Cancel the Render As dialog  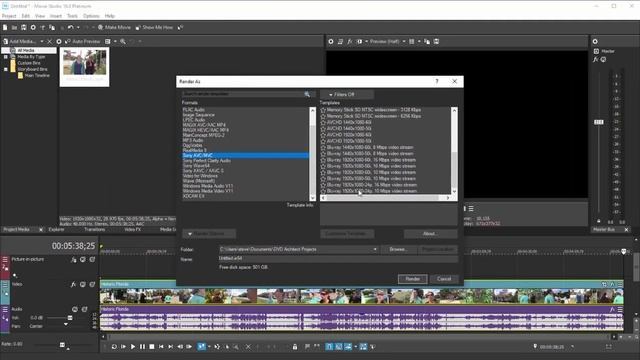(x=444, y=279)
